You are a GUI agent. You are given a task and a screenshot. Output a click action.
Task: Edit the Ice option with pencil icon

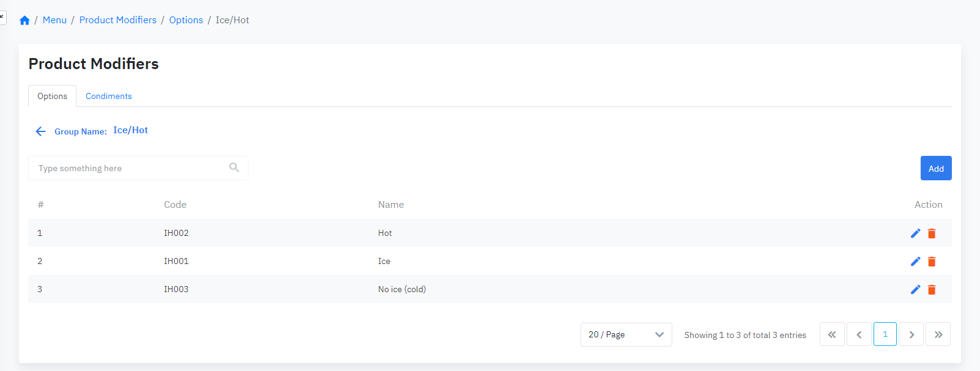tap(915, 261)
